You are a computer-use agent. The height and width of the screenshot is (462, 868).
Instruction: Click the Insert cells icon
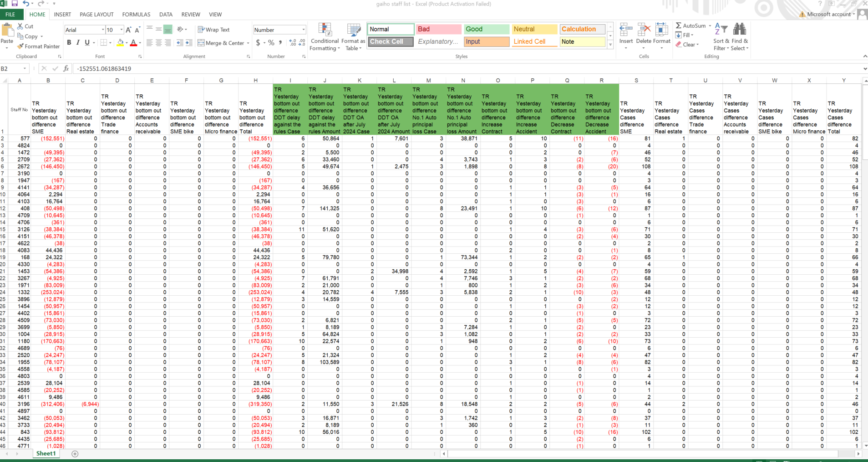pyautogui.click(x=626, y=30)
